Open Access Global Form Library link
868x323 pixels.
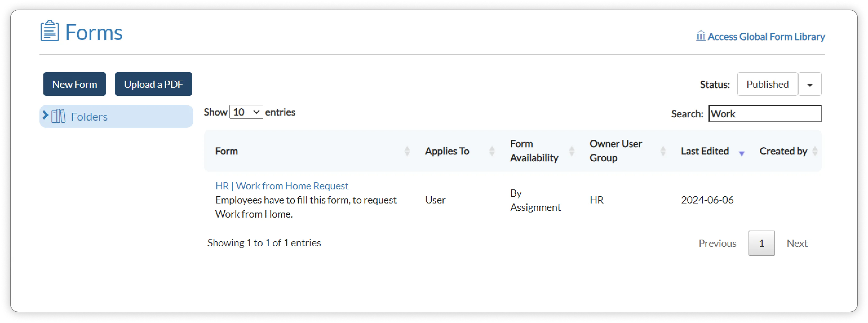pyautogui.click(x=766, y=36)
